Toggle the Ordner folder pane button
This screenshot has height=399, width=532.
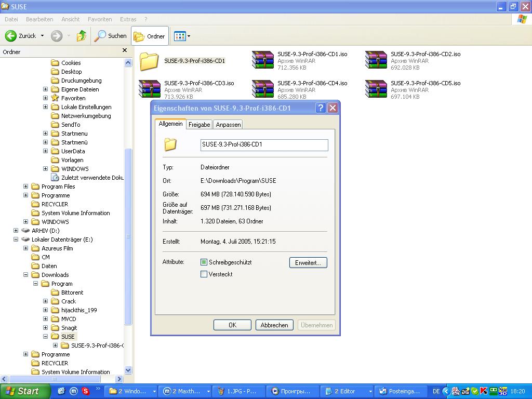(x=150, y=36)
